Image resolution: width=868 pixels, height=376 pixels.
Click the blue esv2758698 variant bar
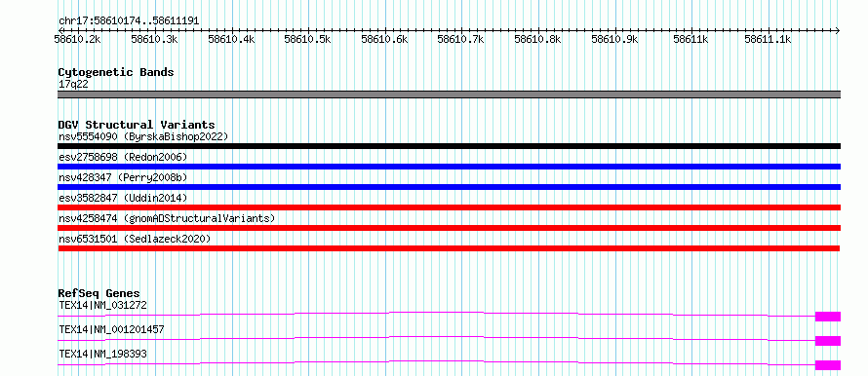[x=450, y=167]
